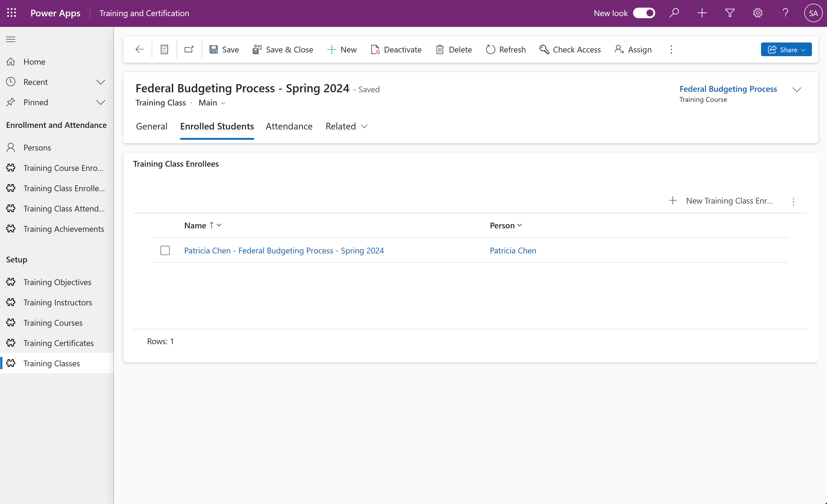Image resolution: width=827 pixels, height=504 pixels.
Task: Open the Name column sort dropdown
Action: click(219, 225)
